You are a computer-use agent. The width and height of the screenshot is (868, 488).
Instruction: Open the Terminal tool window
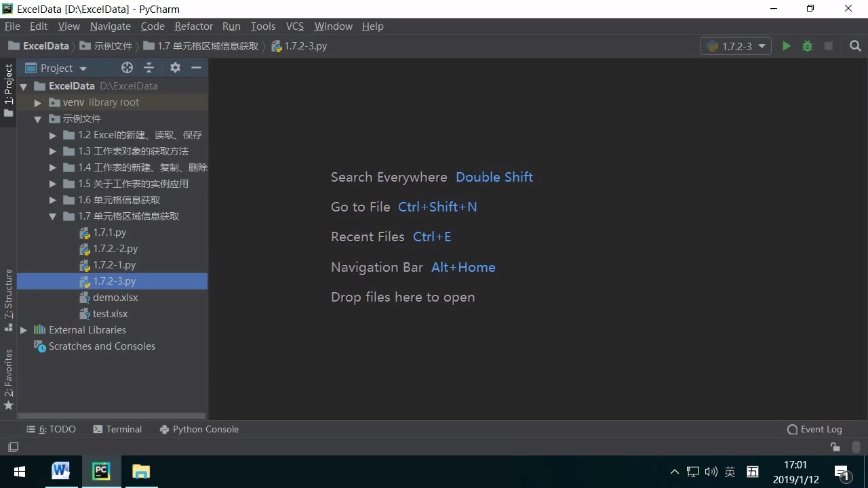coord(117,429)
